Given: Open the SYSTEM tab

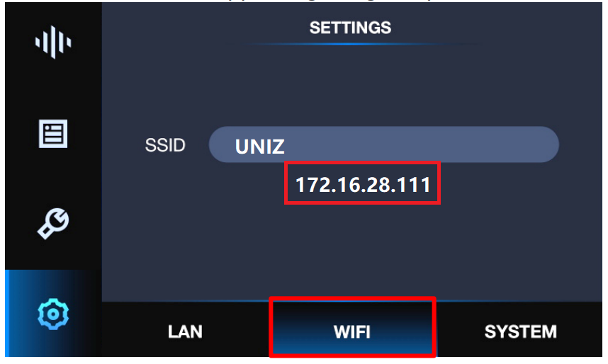Looking at the screenshot, I should pos(520,332).
